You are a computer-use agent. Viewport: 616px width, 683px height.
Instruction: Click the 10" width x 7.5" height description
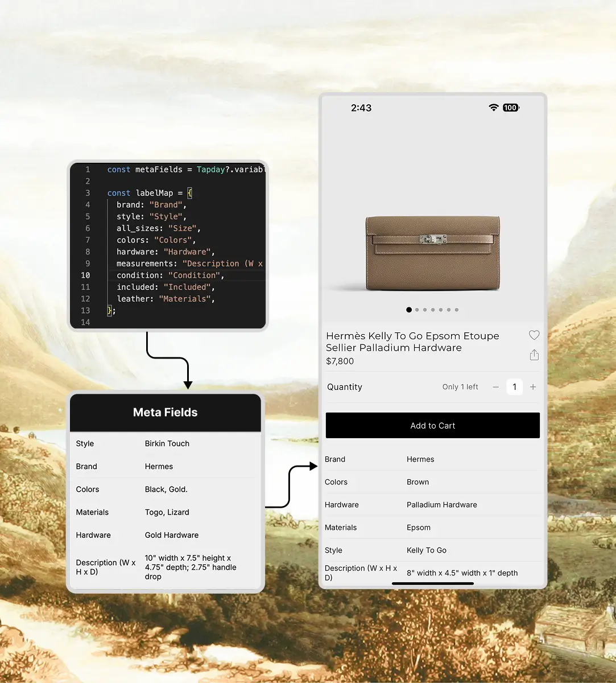pos(191,567)
